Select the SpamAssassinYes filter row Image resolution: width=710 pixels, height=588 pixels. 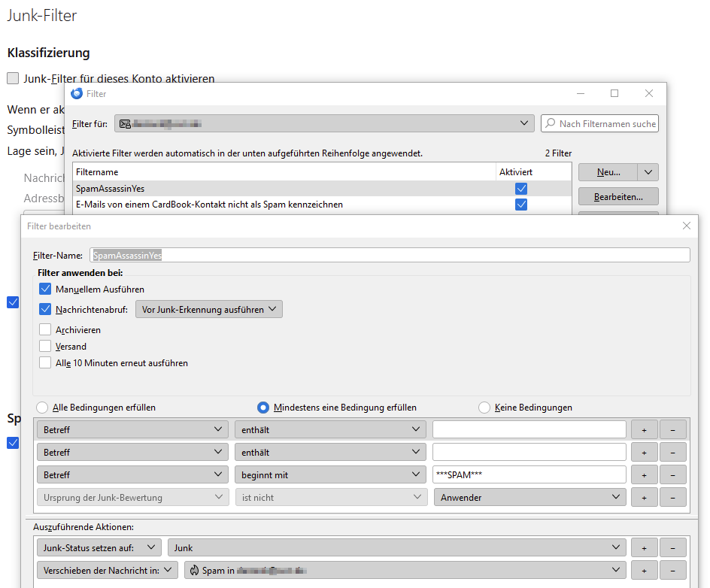coord(284,189)
